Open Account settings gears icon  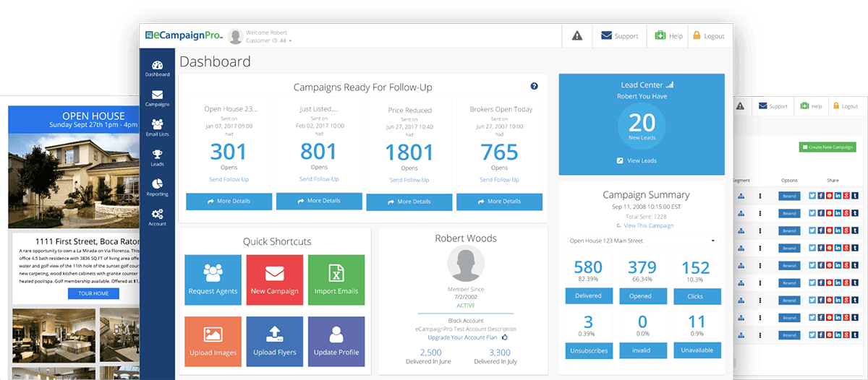pyautogui.click(x=157, y=217)
